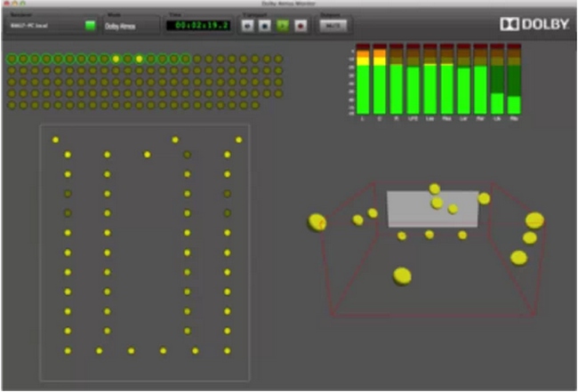
Task: Click the second bright yellow object indicator
Action: pos(140,59)
